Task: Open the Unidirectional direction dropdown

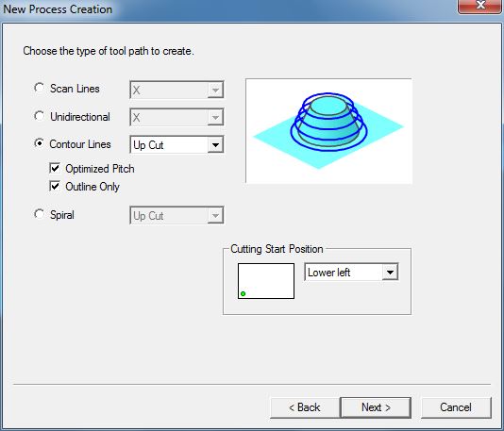Action: tap(176, 117)
